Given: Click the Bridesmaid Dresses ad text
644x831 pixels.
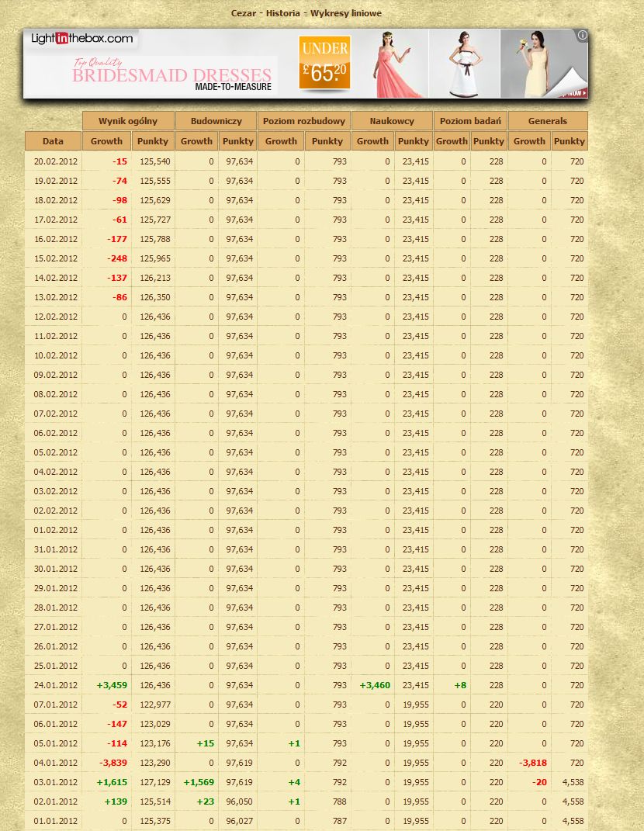Looking at the screenshot, I should click(171, 76).
